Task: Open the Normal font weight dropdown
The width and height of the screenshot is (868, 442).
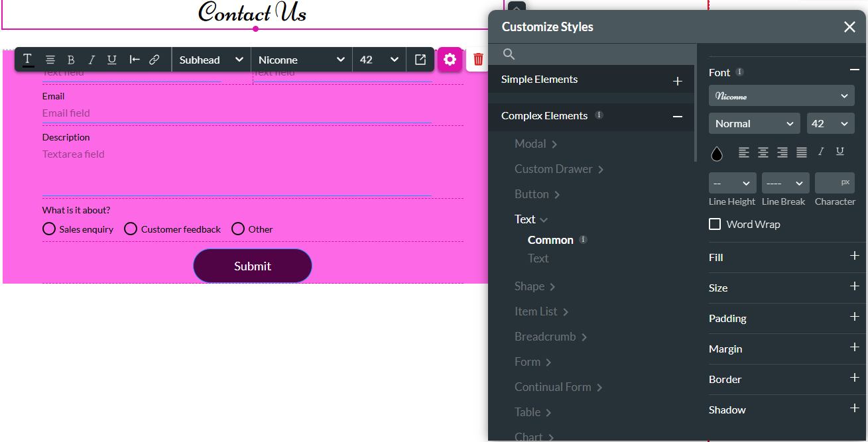Action: [x=754, y=123]
